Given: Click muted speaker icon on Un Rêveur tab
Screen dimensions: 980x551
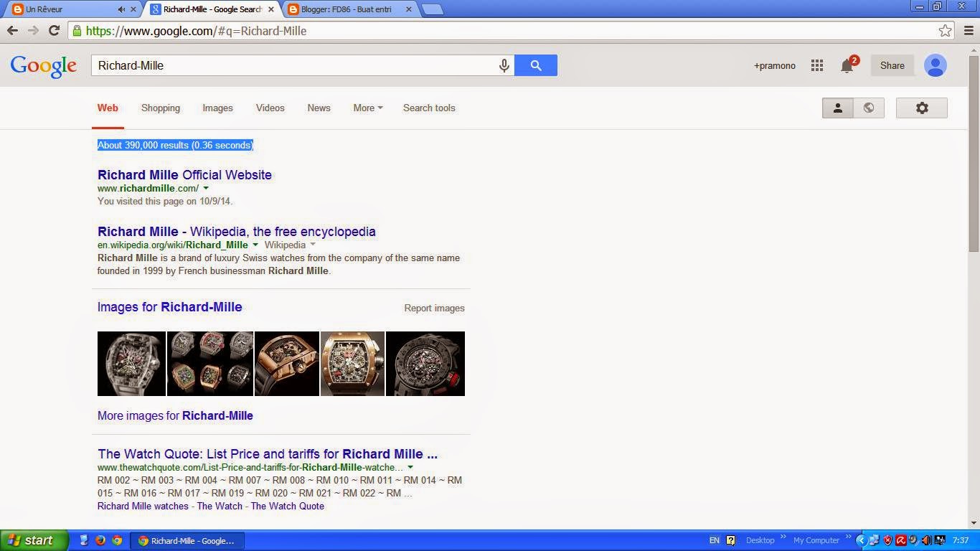Looking at the screenshot, I should click(121, 9).
